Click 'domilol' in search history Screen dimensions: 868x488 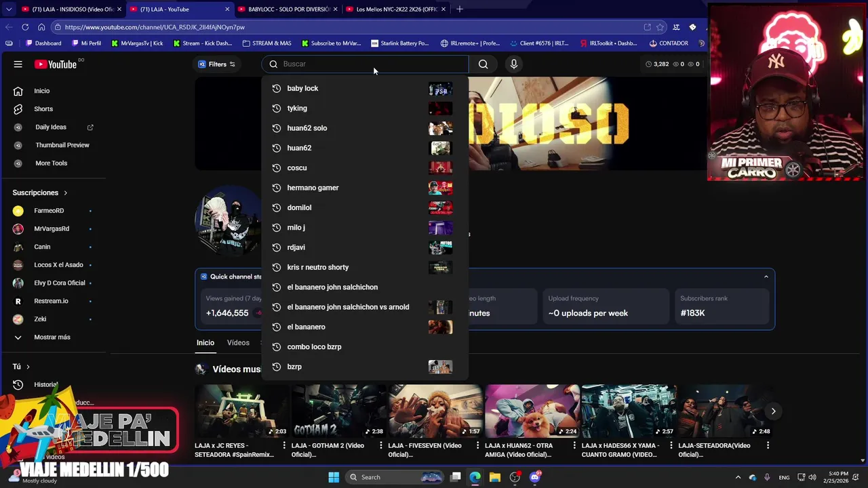coord(364,207)
